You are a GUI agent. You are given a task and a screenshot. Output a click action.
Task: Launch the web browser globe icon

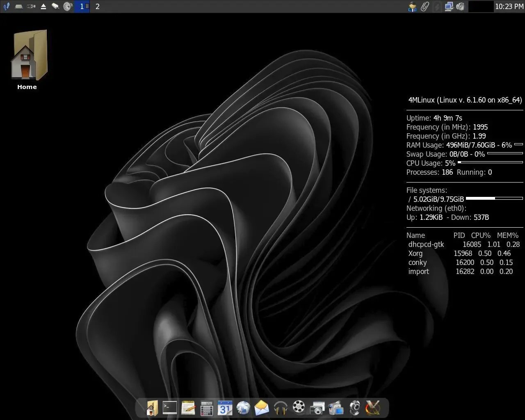coord(243,408)
